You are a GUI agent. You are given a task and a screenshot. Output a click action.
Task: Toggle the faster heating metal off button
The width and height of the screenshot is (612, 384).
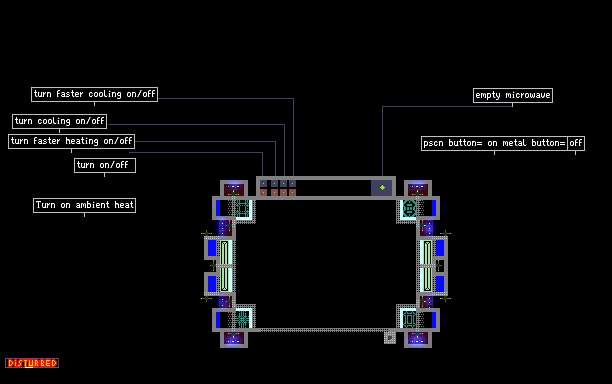274,192
